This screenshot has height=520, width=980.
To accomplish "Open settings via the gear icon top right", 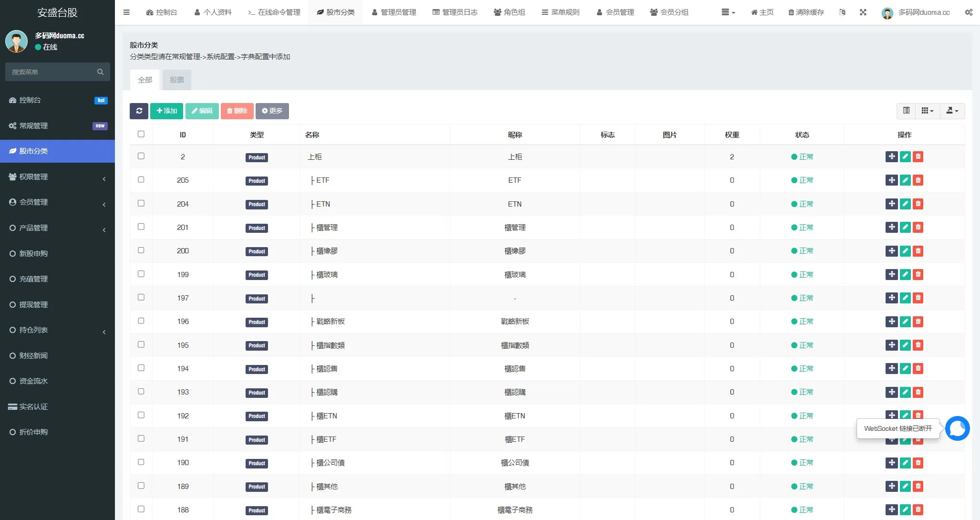I will (969, 12).
